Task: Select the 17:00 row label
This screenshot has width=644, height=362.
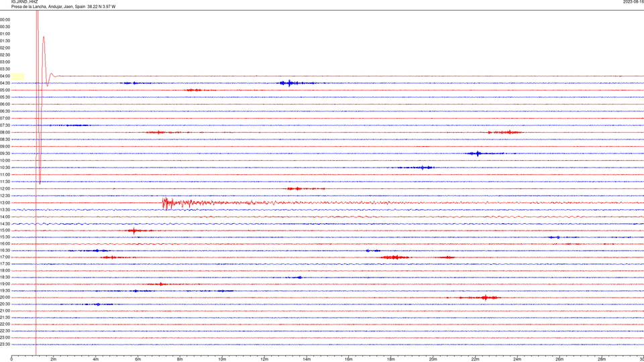Action: [x=5, y=257]
